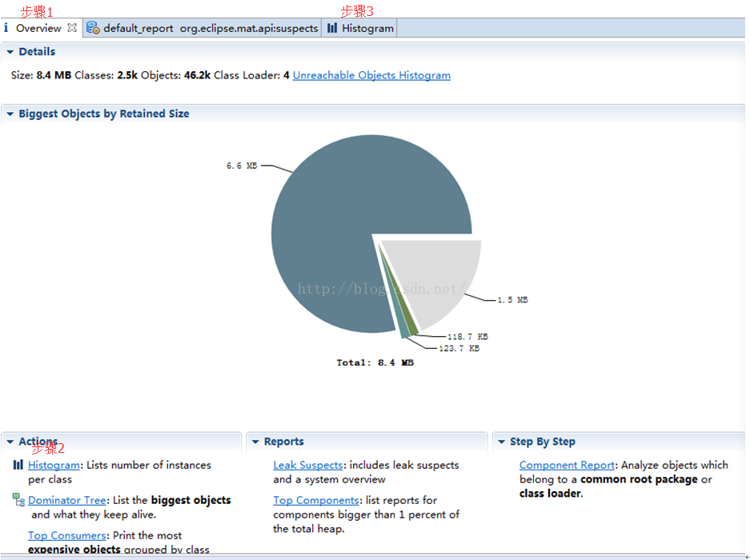750x560 pixels.
Task: Open the Top Consumers link
Action: pos(67,535)
